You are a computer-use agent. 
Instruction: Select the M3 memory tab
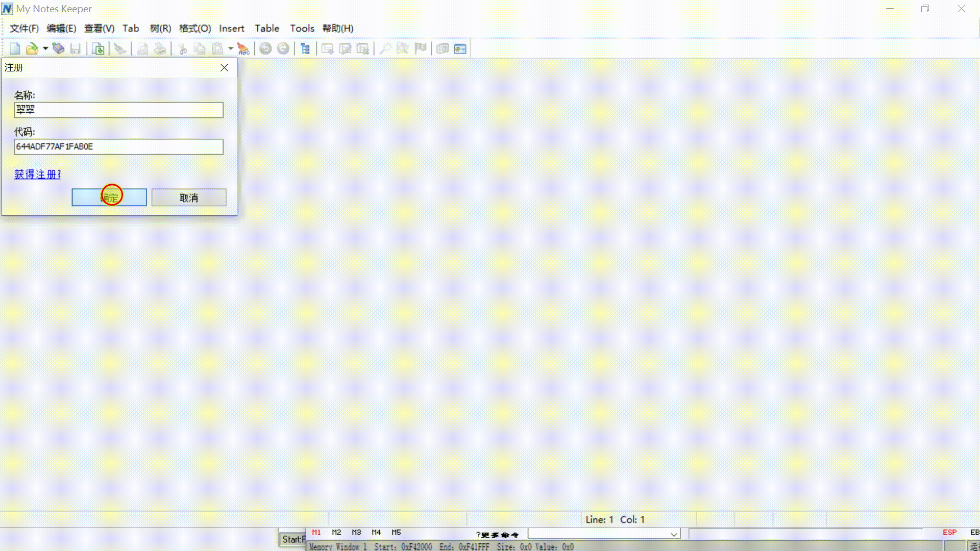(356, 533)
